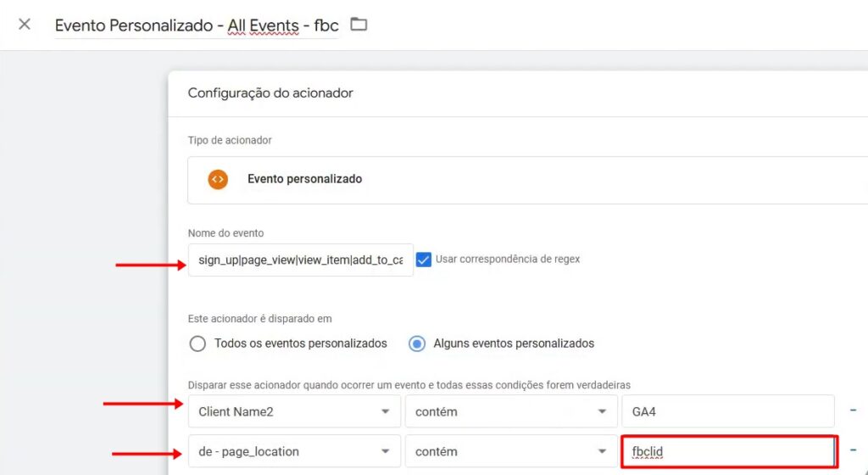This screenshot has height=475, width=868.
Task: Click the Nome do evento text field
Action: pos(300,260)
